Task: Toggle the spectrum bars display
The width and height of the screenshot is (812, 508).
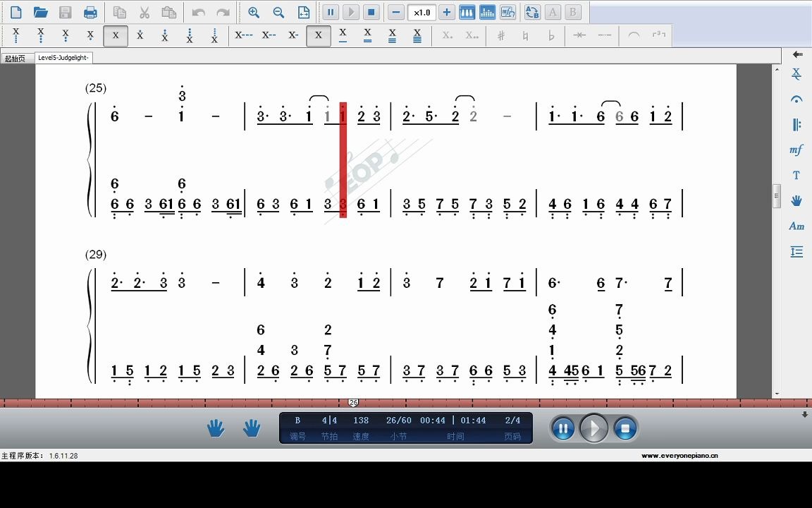Action: [x=487, y=12]
